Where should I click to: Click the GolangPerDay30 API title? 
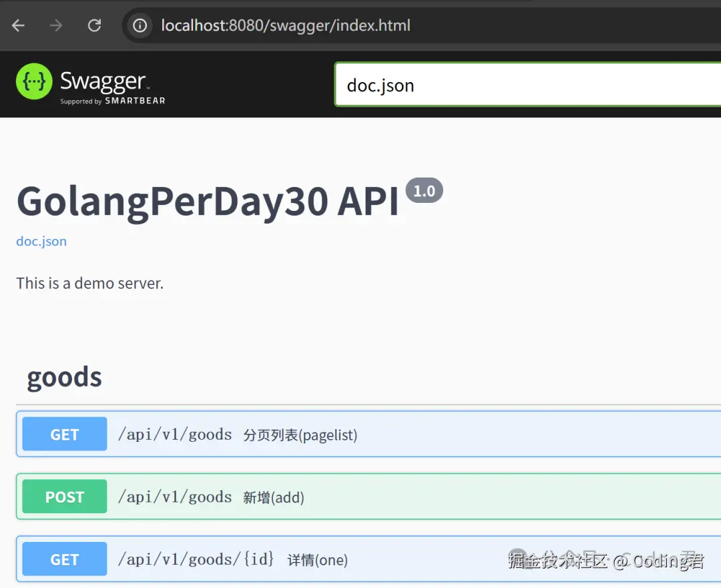pyautogui.click(x=208, y=200)
